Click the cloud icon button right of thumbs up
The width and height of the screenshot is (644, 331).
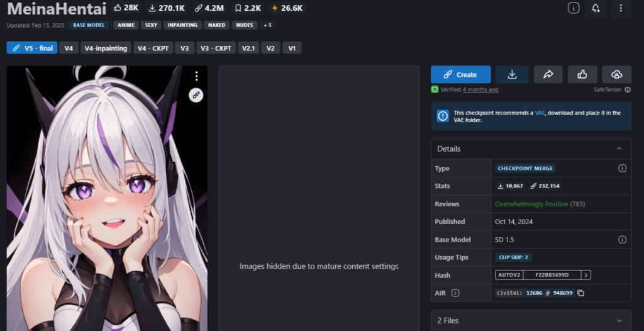coord(616,74)
